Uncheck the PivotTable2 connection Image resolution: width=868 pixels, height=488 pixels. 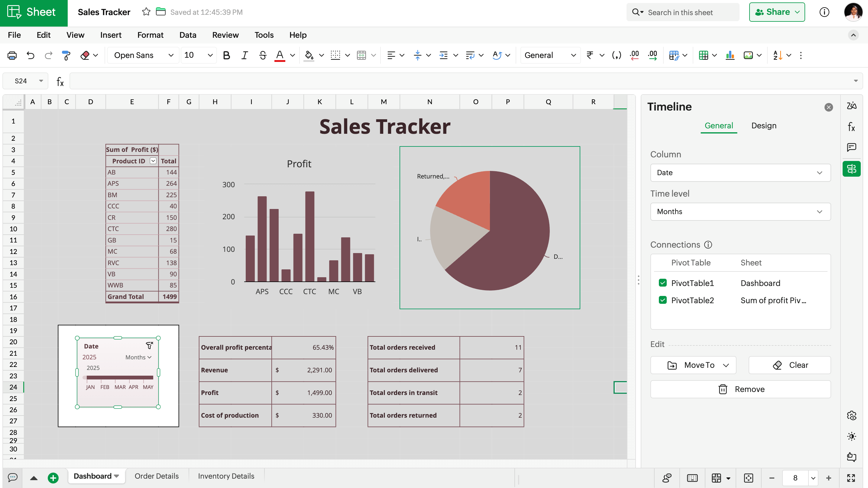pos(662,300)
